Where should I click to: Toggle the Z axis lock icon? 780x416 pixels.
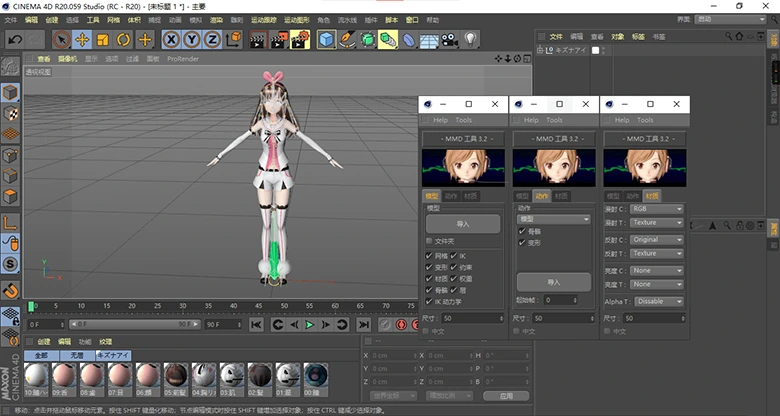tap(212, 39)
